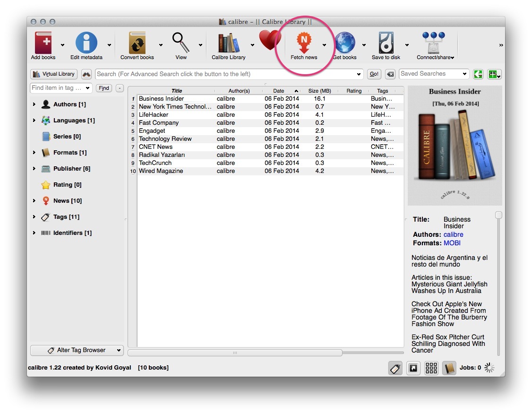Open the Alter Tag Browser menu
532x414 pixels.
77,350
